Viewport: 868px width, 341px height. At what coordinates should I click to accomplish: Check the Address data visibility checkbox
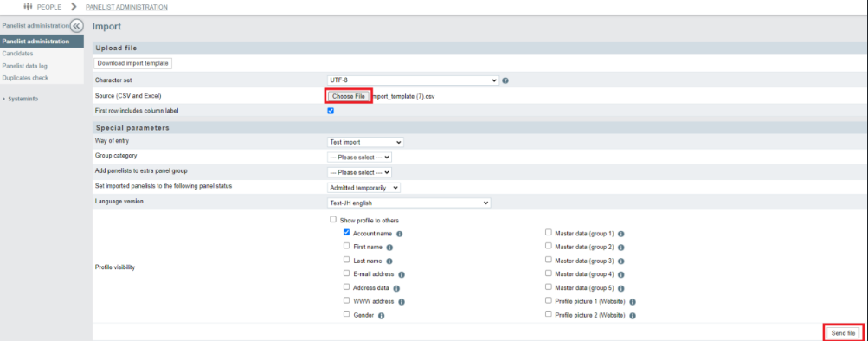346,287
